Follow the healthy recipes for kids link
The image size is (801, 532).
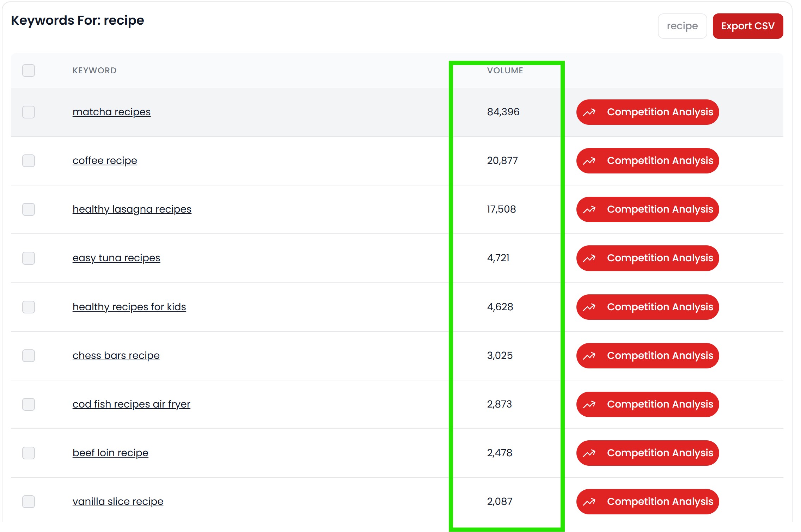(x=129, y=307)
